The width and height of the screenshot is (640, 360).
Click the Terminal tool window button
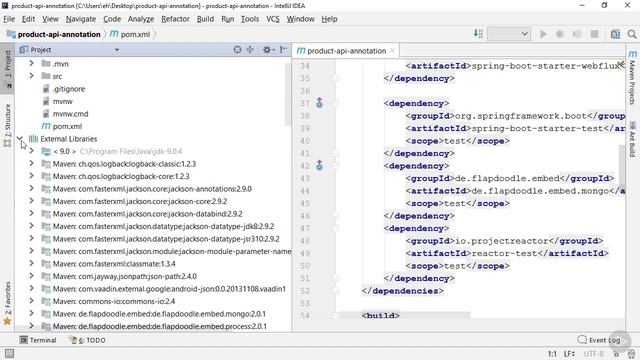coord(38,340)
